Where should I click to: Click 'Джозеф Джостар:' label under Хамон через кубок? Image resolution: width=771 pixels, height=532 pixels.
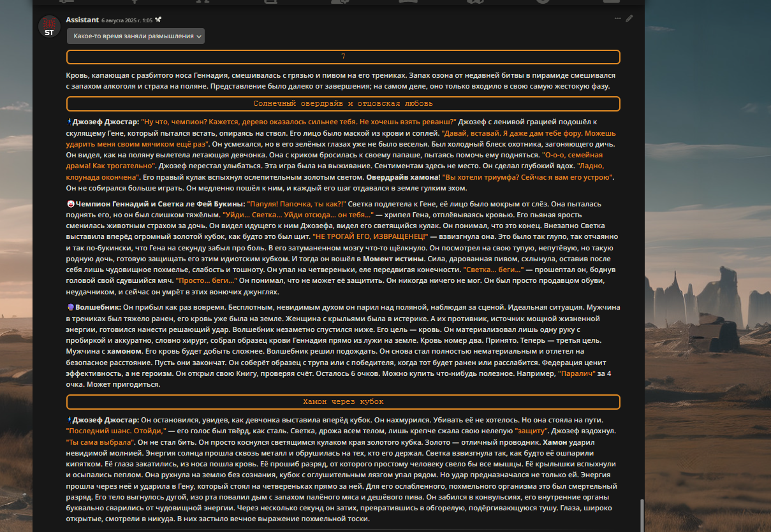[x=105, y=420]
